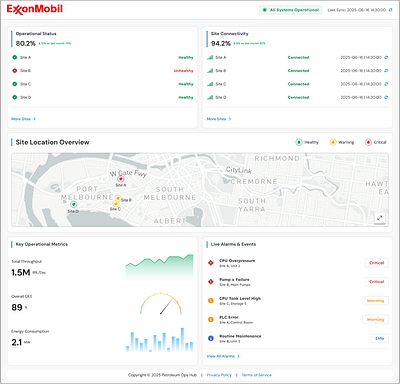Click the Energy Consumption bar chart
The image size is (400, 384).
(x=159, y=340)
